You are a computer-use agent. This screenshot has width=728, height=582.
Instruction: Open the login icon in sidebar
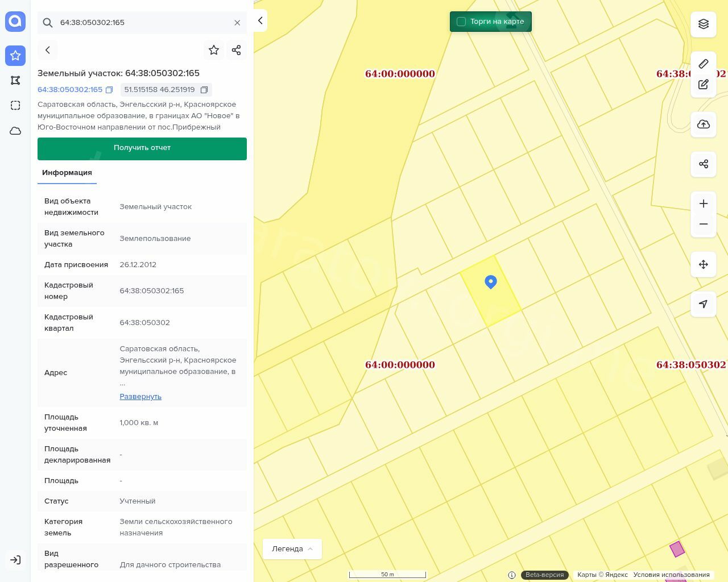[15, 560]
